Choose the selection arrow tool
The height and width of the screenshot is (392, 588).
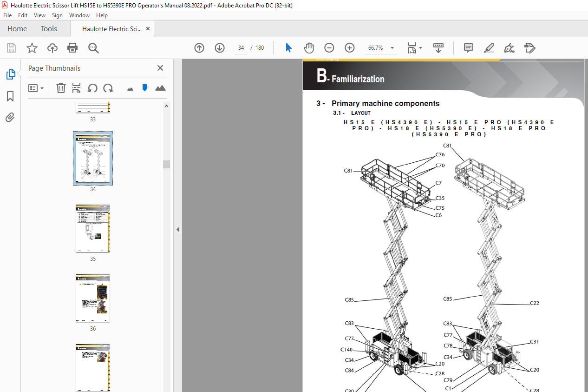tap(288, 48)
